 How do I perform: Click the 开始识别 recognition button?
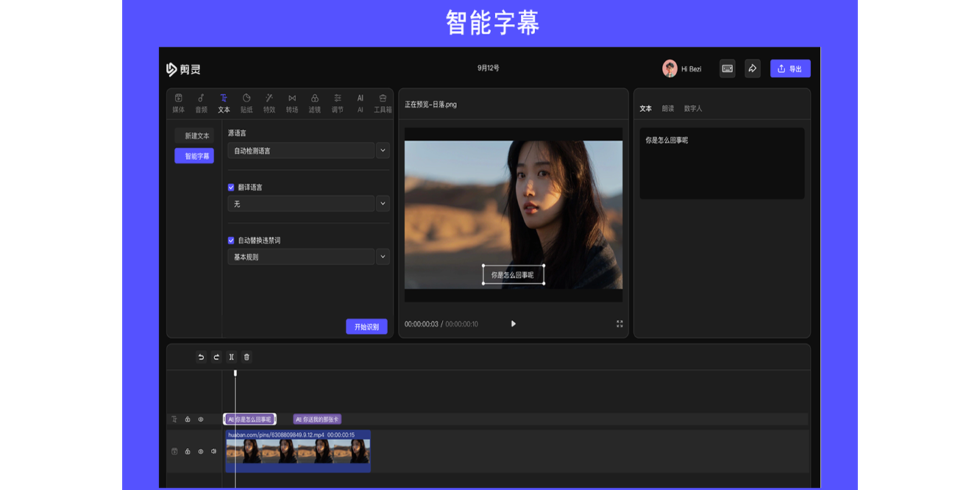(x=366, y=326)
